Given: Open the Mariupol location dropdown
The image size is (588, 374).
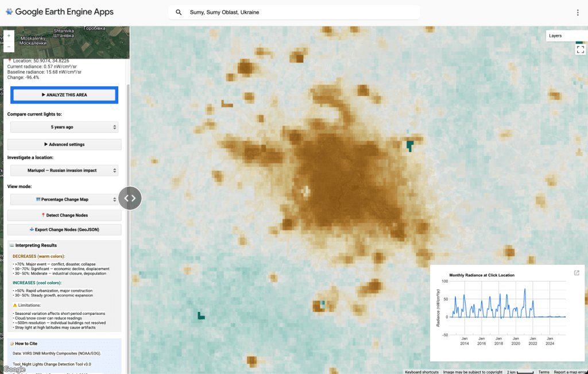Looking at the screenshot, I should (x=64, y=170).
